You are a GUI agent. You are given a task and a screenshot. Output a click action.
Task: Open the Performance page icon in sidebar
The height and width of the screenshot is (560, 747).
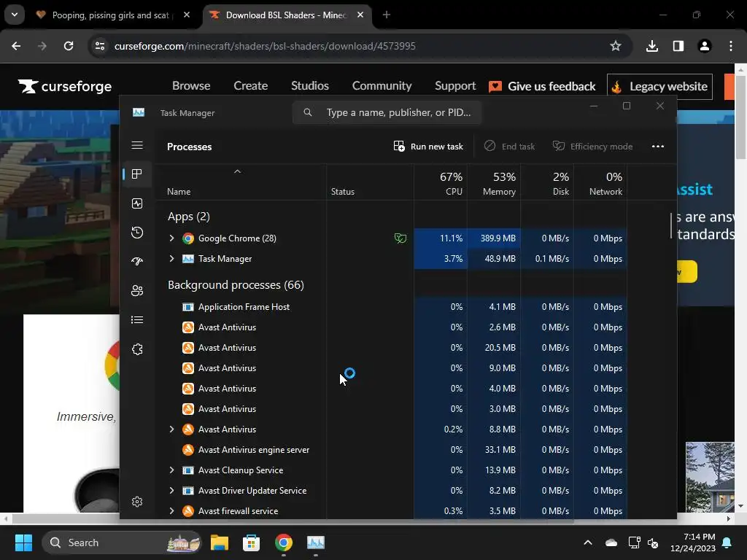(x=137, y=204)
